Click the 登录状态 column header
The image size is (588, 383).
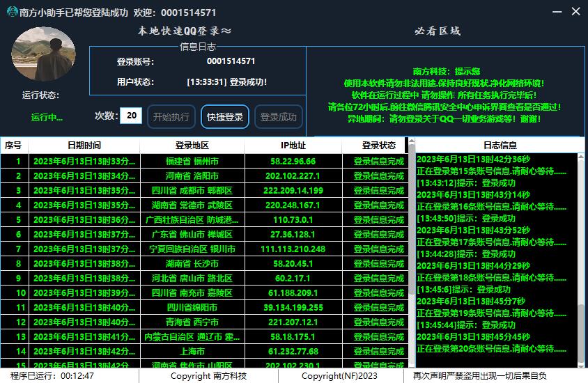click(x=378, y=146)
